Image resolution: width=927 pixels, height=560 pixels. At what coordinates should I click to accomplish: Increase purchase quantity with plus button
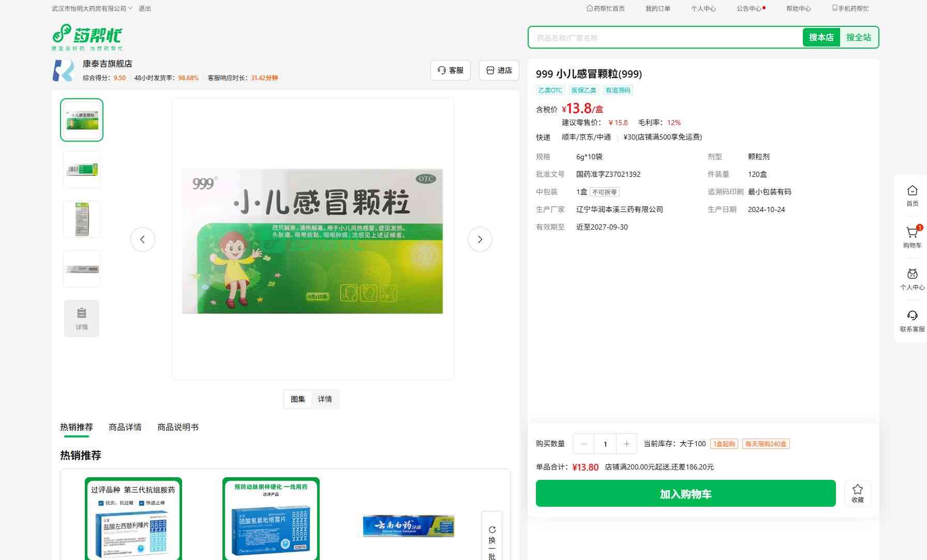[x=626, y=444]
